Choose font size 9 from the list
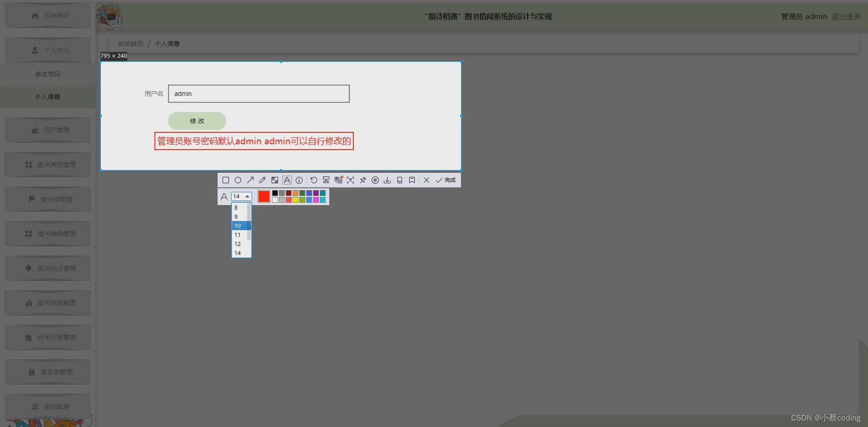The height and width of the screenshot is (427, 868). (x=239, y=216)
